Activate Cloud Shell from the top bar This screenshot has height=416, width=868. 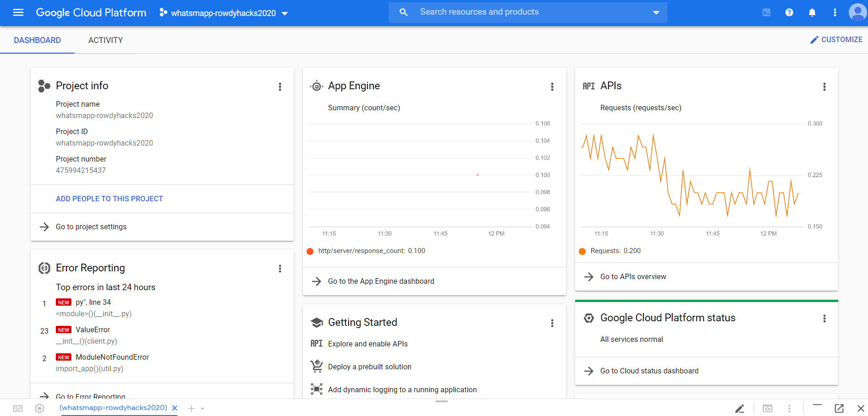[766, 12]
